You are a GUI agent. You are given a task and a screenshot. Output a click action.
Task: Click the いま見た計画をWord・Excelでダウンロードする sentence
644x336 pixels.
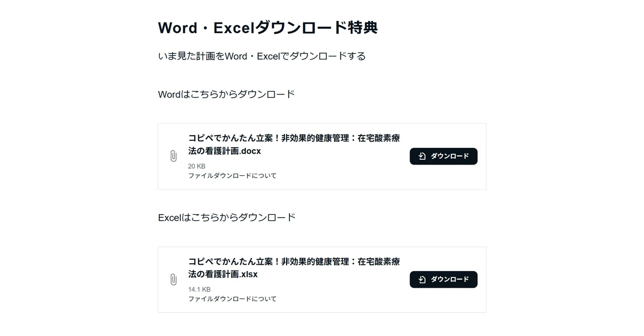click(262, 56)
